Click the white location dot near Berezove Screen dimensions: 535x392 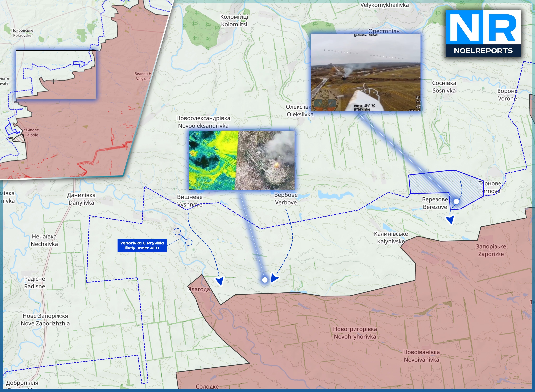[x=456, y=201]
